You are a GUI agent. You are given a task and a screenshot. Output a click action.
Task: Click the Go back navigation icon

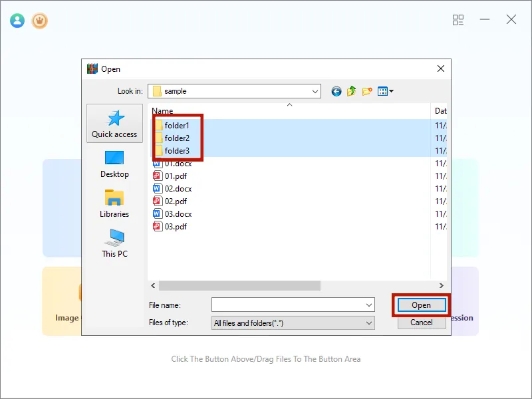[x=336, y=91]
